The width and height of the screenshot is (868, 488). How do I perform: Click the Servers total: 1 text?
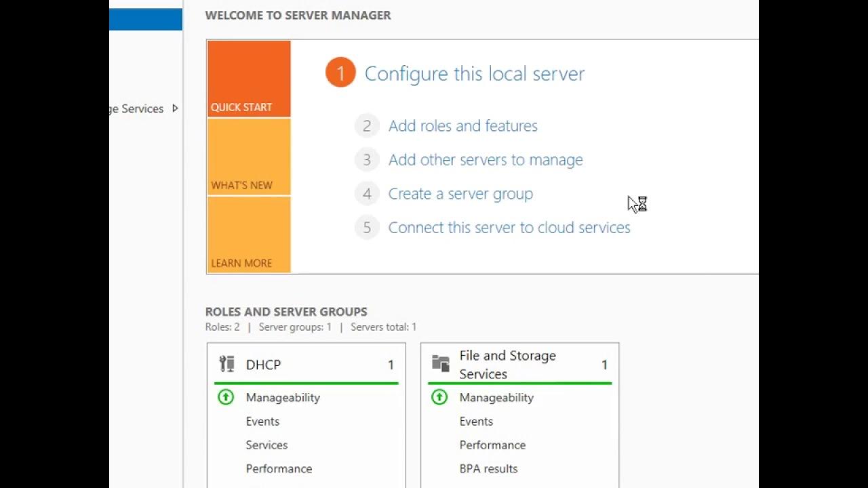click(x=383, y=327)
